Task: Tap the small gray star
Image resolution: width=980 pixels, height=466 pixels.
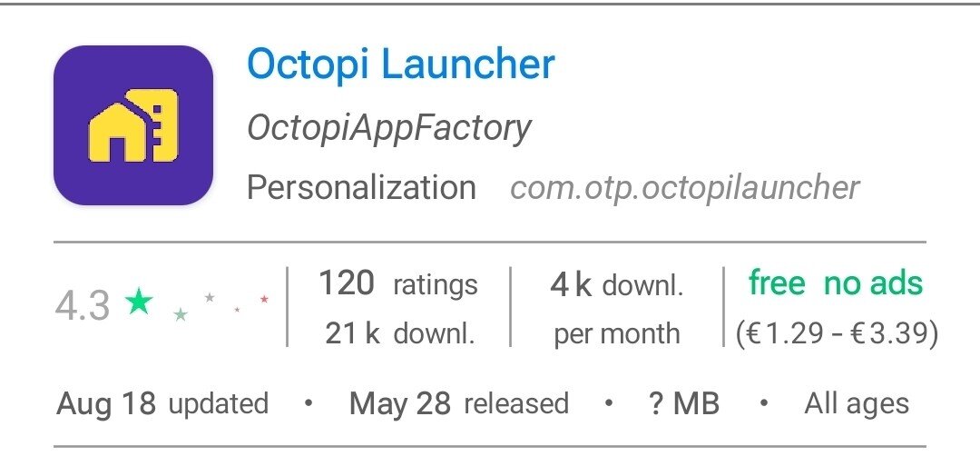Action: (x=210, y=297)
